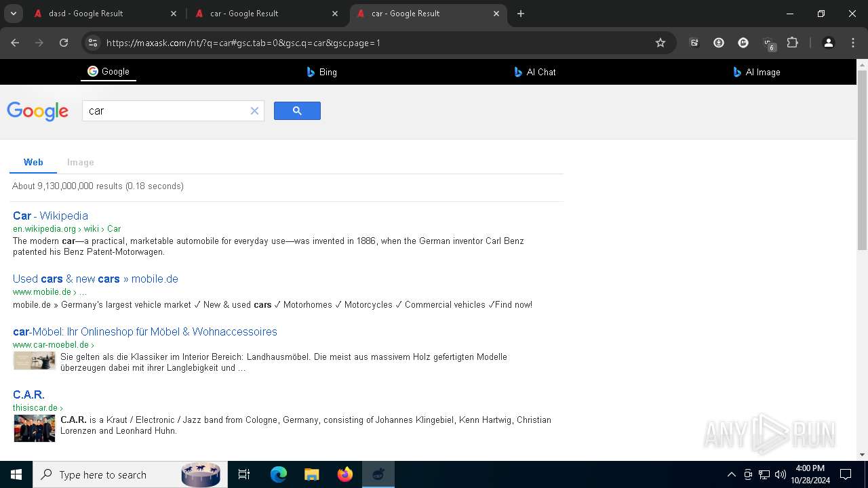Open the Chrome profile avatar

[828, 43]
